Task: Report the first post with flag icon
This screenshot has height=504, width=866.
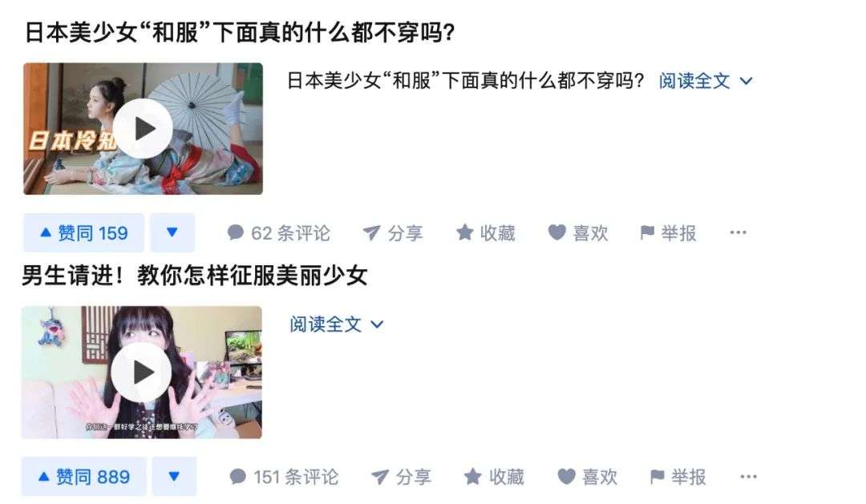Action: click(x=668, y=233)
